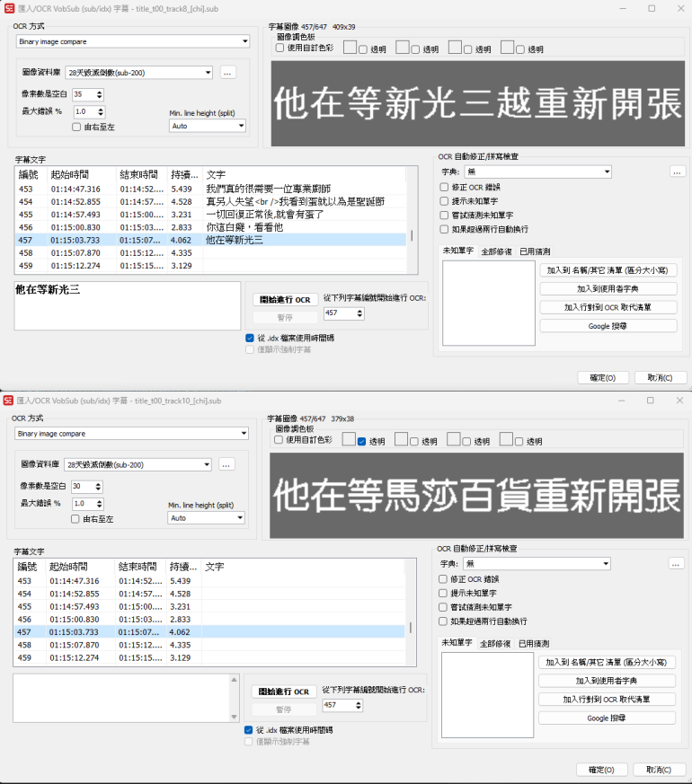This screenshot has width=692, height=784.
Task: Click 取消(C) in track10 window
Action: click(x=659, y=770)
